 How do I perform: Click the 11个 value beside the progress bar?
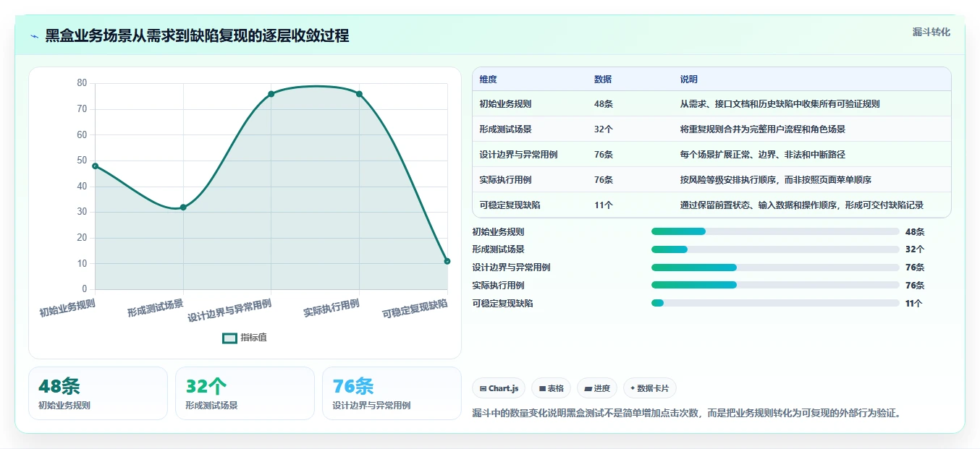click(x=914, y=304)
